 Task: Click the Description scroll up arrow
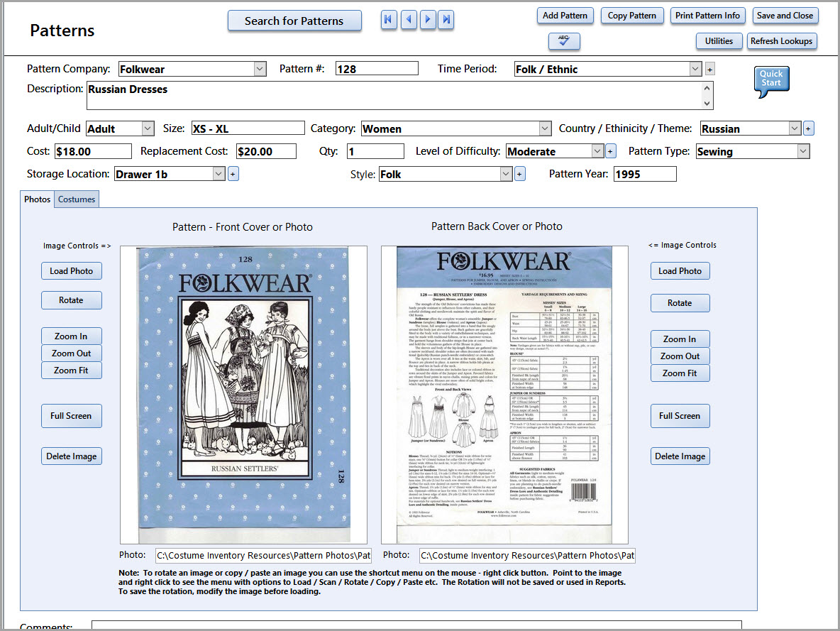[707, 88]
